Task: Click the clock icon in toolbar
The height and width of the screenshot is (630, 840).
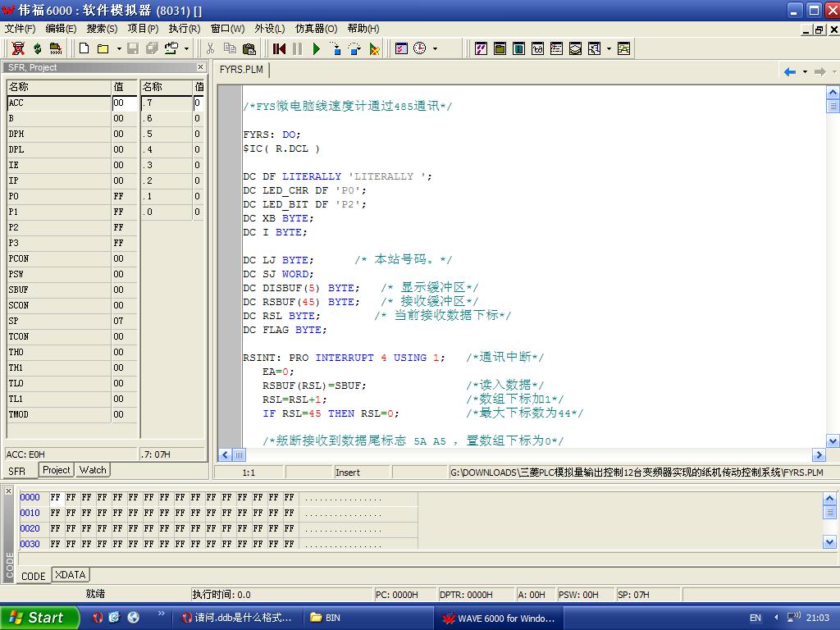Action: pos(420,49)
